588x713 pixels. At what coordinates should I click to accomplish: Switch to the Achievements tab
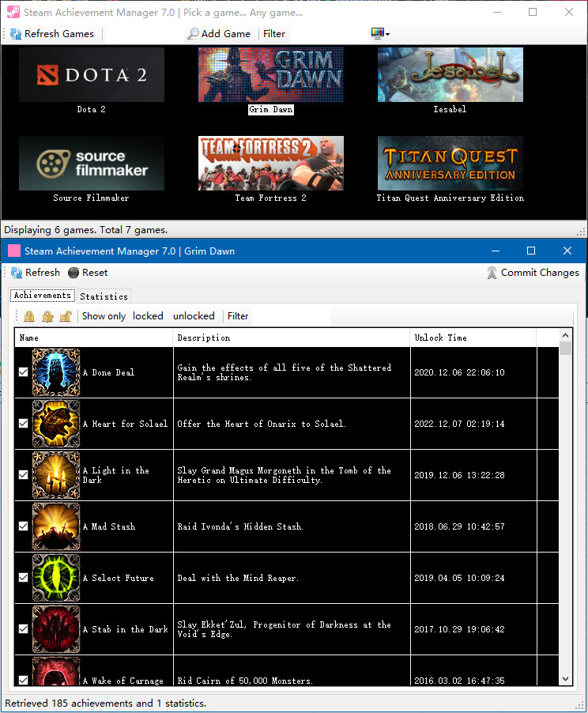pos(43,295)
